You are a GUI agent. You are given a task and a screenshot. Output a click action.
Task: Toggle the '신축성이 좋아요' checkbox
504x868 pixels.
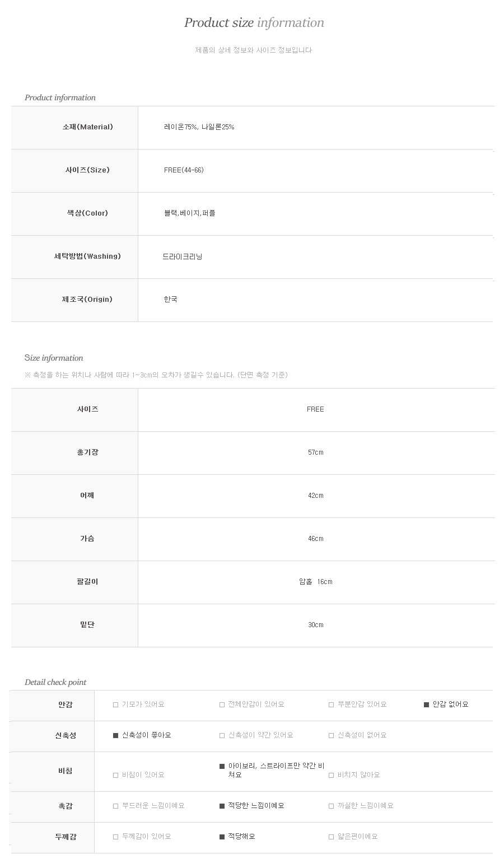pyautogui.click(x=116, y=735)
